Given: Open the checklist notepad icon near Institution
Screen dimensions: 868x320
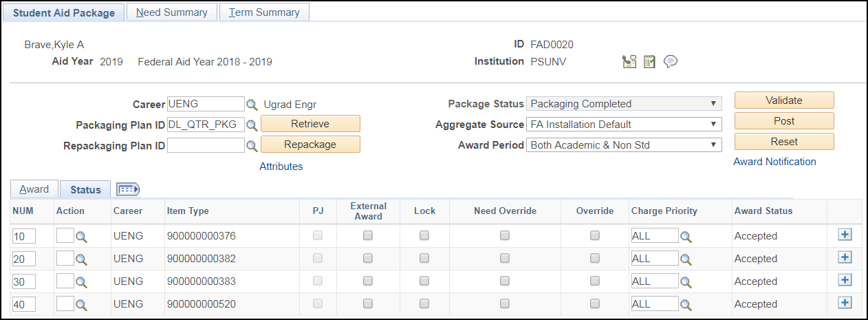Looking at the screenshot, I should [649, 62].
